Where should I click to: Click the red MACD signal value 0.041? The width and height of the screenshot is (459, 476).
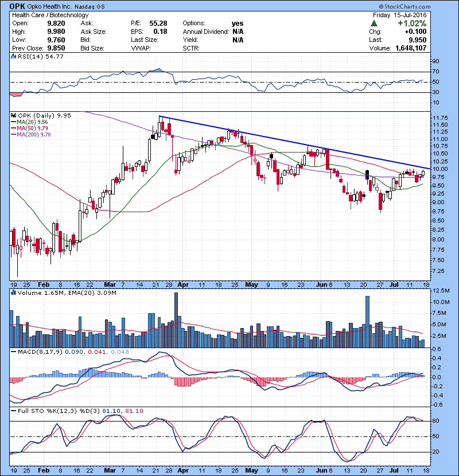point(97,352)
